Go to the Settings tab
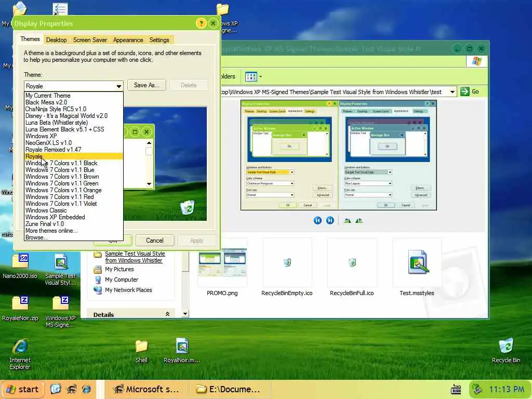The image size is (532, 399). (159, 40)
